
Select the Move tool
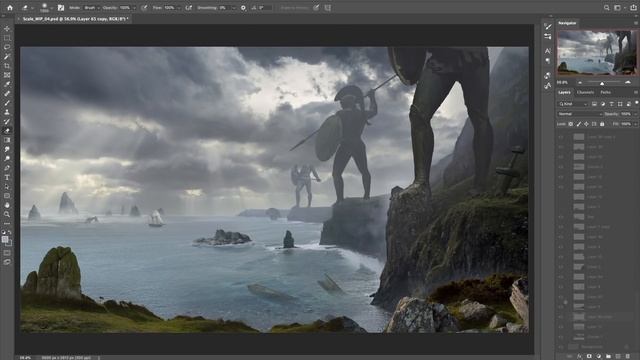pos(7,29)
